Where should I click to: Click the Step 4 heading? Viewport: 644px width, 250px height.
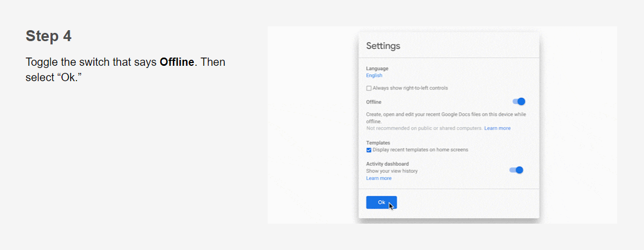(48, 36)
